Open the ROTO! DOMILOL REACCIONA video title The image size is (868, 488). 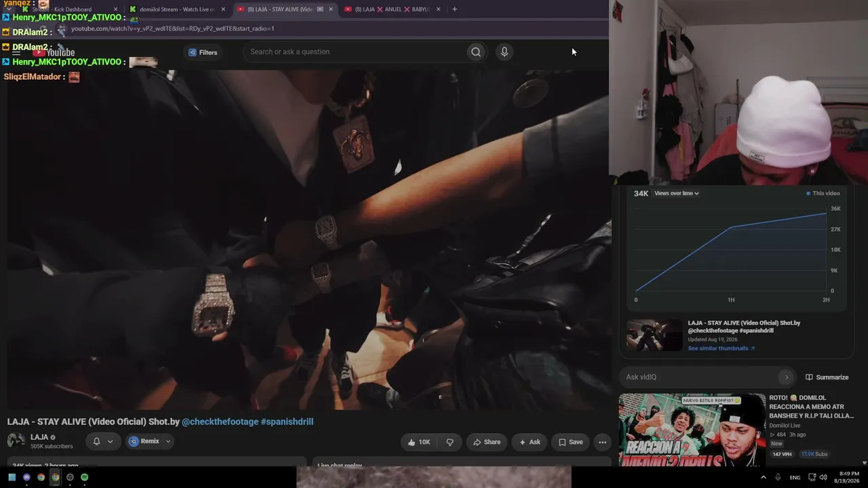coord(812,407)
